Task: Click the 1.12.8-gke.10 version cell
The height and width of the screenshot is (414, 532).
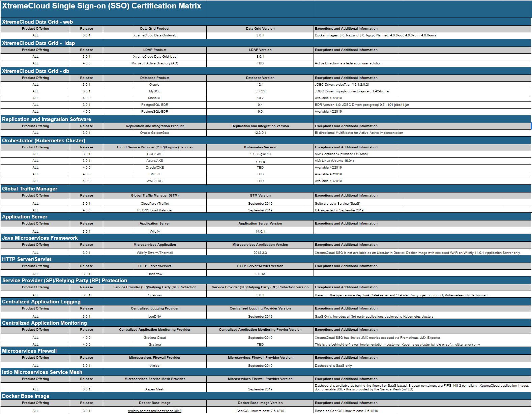Action: point(260,154)
